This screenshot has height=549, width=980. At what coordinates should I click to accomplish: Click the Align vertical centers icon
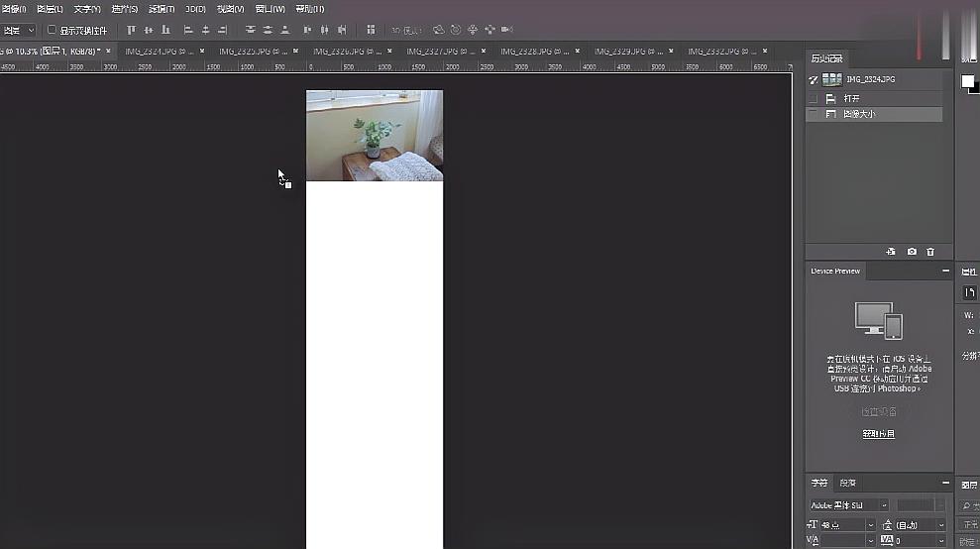tap(148, 30)
